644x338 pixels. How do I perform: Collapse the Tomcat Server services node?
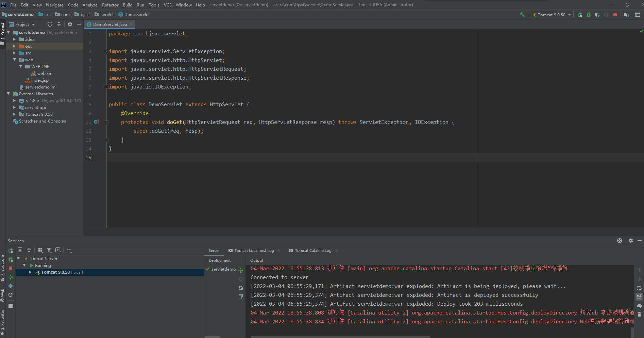pos(18,258)
